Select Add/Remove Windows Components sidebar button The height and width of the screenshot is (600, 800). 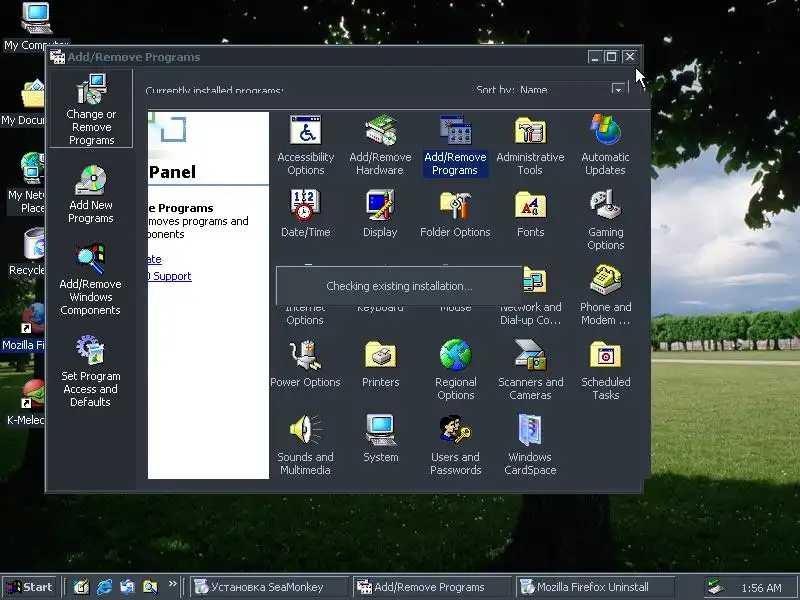point(90,280)
